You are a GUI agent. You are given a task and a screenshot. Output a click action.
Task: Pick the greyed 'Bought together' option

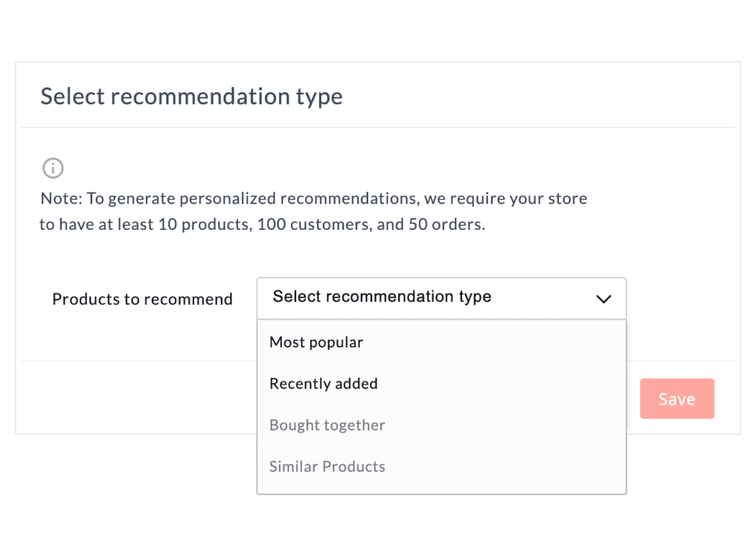[327, 425]
